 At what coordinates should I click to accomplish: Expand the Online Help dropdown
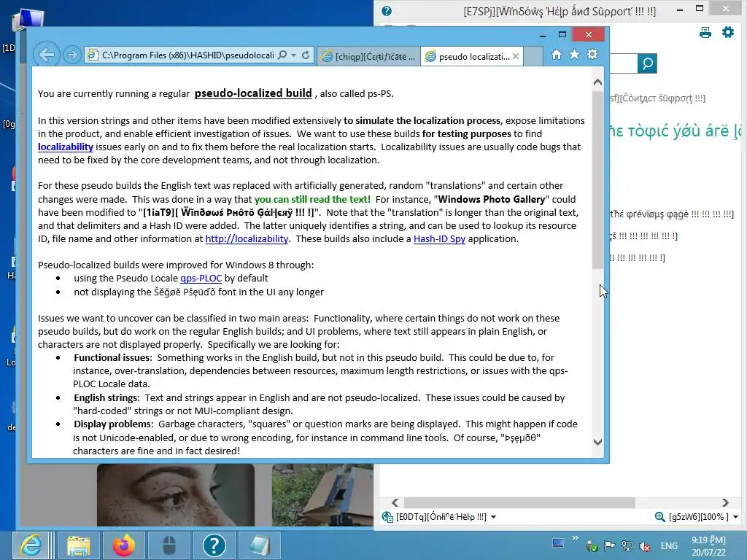pyautogui.click(x=494, y=517)
